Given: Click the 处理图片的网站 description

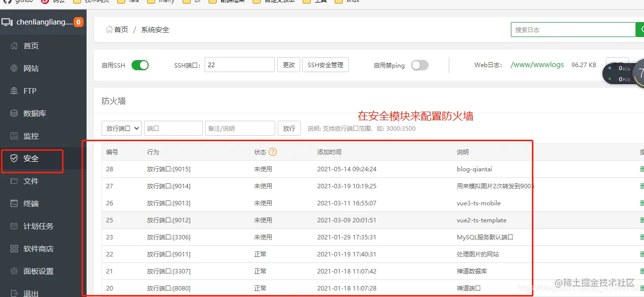Looking at the screenshot, I should [478, 254].
